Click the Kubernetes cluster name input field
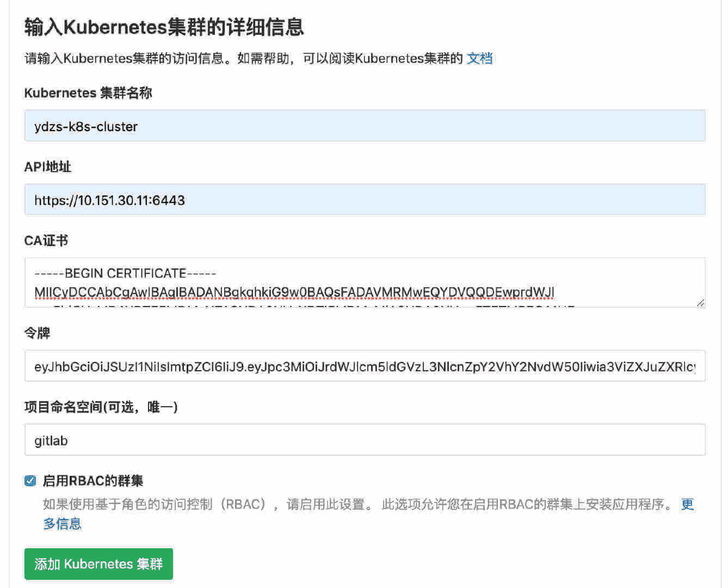This screenshot has width=728, height=588. [365, 126]
